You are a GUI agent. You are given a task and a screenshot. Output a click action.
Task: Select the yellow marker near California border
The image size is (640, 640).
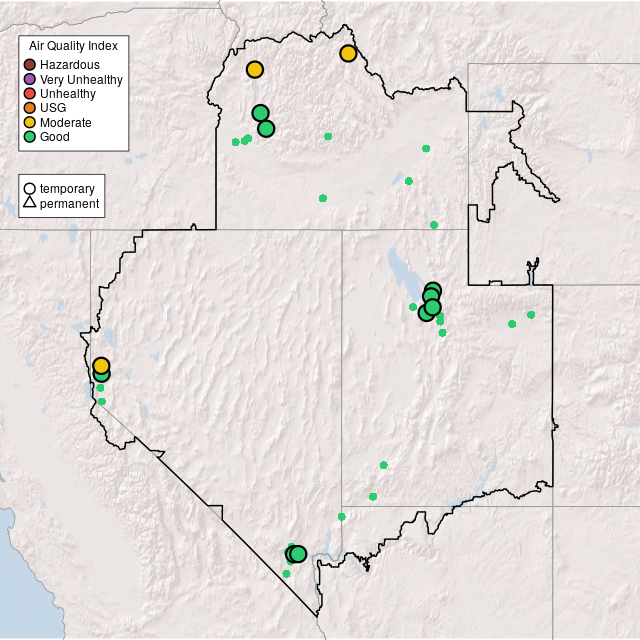pyautogui.click(x=101, y=365)
